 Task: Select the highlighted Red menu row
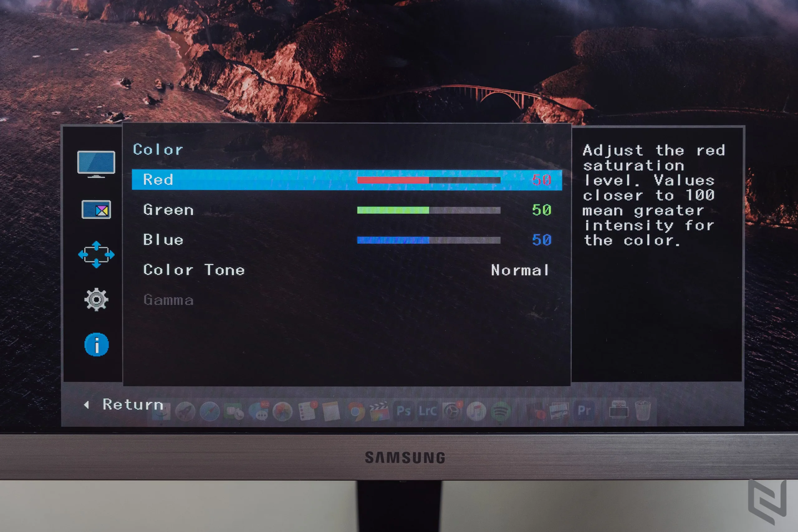[x=347, y=180]
